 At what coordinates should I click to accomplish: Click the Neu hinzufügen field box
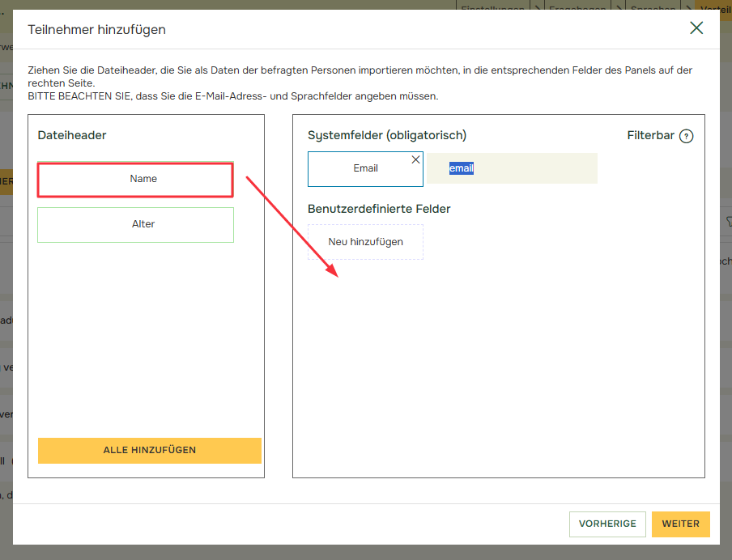coord(365,242)
